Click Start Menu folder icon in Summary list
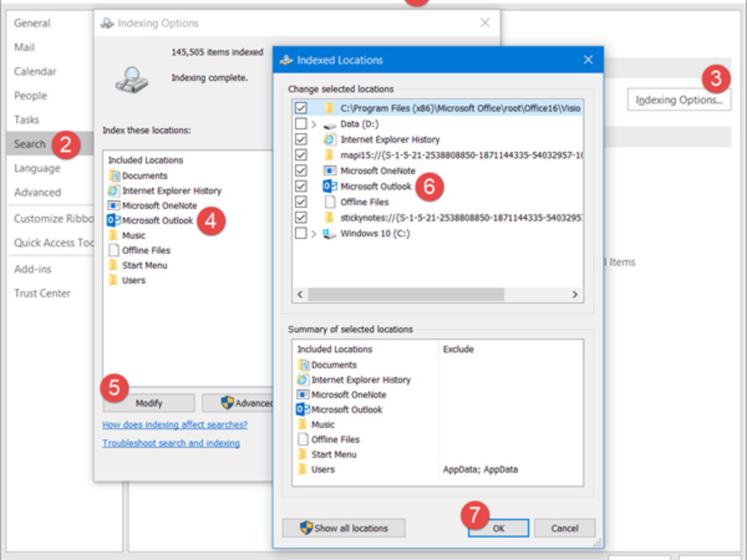747x560 pixels. [303, 454]
